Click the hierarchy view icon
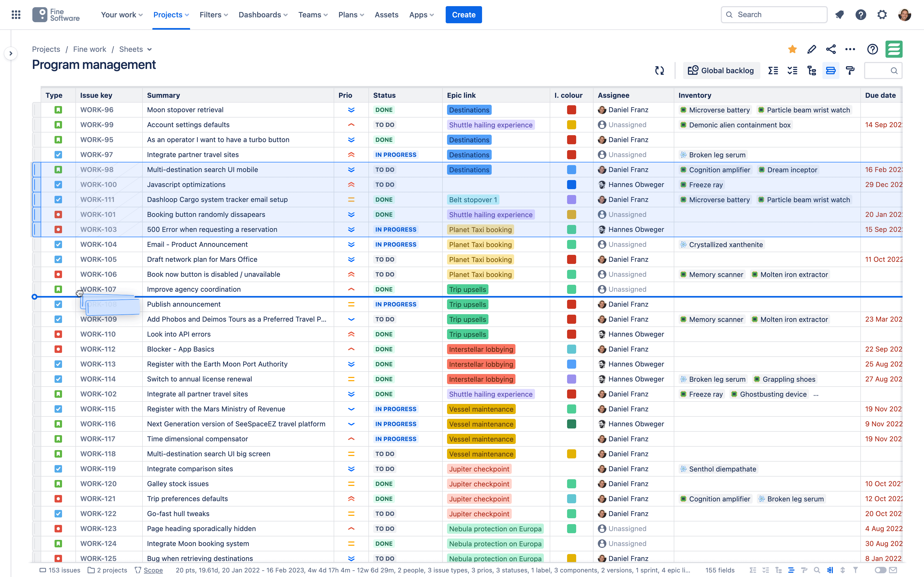Viewport: 924px width, 577px height. (x=812, y=71)
